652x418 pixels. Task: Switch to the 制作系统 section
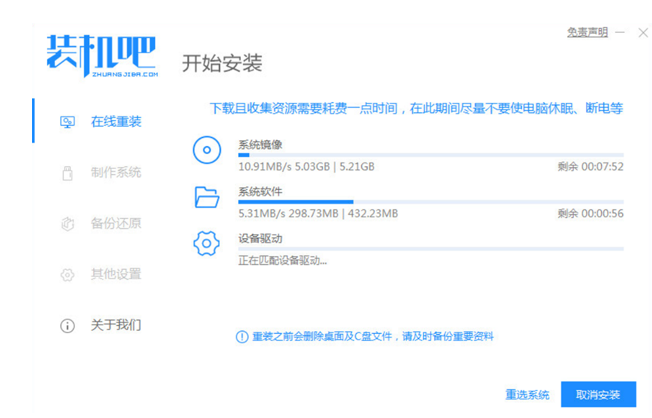[116, 172]
